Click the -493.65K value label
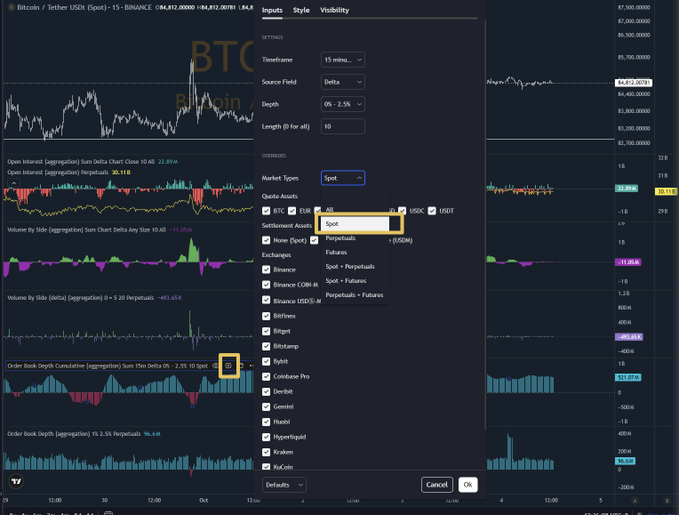The height and width of the screenshot is (515, 679). pos(629,337)
